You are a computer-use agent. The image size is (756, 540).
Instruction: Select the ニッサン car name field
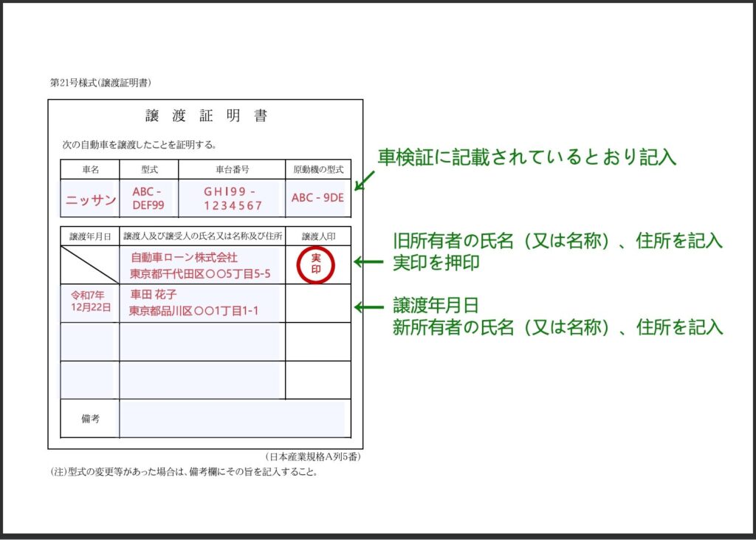(x=90, y=199)
